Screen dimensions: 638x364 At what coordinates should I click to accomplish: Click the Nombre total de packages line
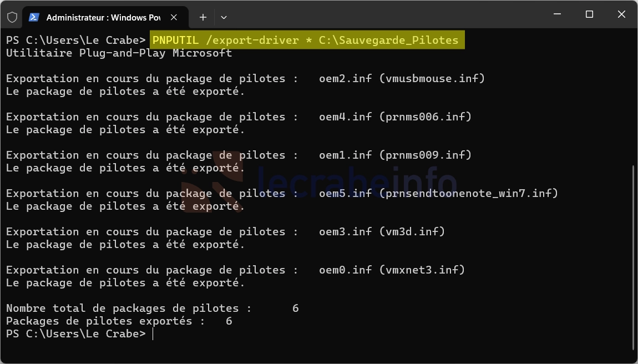(x=153, y=308)
